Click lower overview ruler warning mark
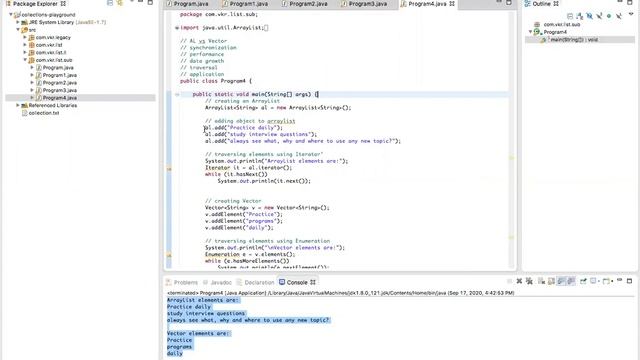640x360 pixels. [x=511, y=237]
